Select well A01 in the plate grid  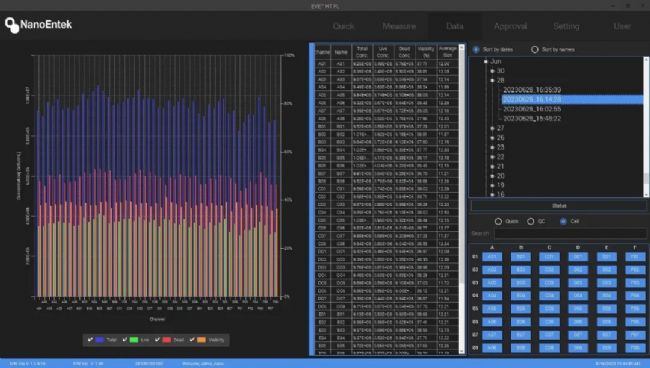click(x=492, y=257)
